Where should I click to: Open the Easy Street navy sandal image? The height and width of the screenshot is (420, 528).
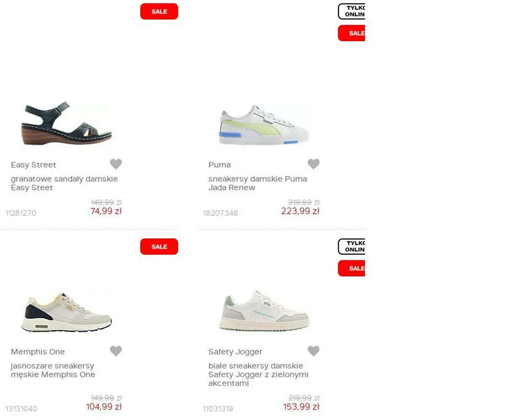tap(66, 123)
